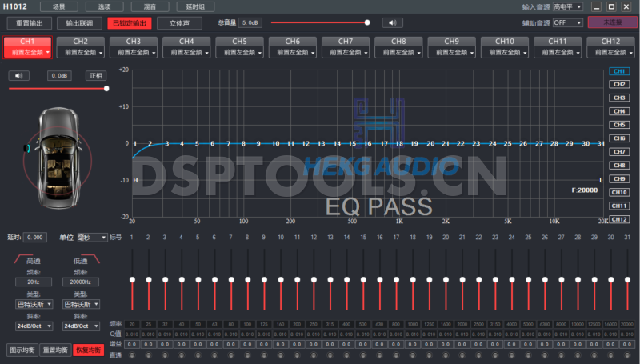Image resolution: width=640 pixels, height=364 pixels.
Task: Click the L low-pass marker on graph
Action: pos(601,180)
